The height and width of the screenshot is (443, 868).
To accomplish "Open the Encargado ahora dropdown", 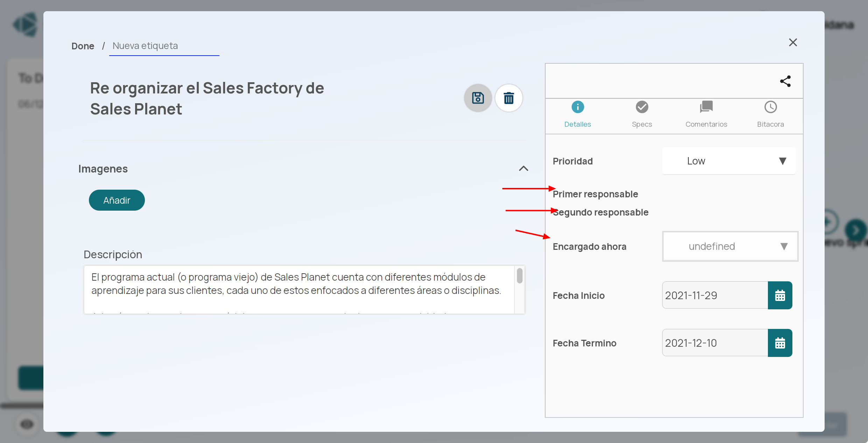I will coord(730,246).
